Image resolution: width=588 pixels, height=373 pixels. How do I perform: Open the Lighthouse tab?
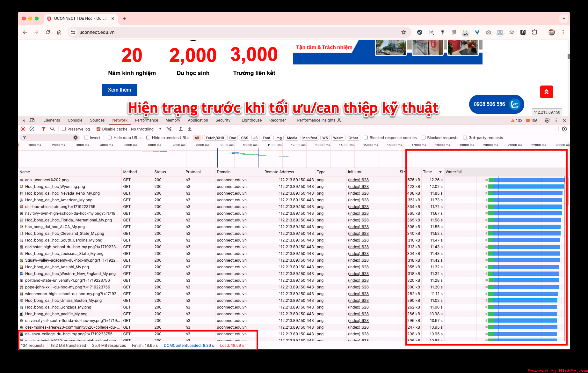point(251,120)
